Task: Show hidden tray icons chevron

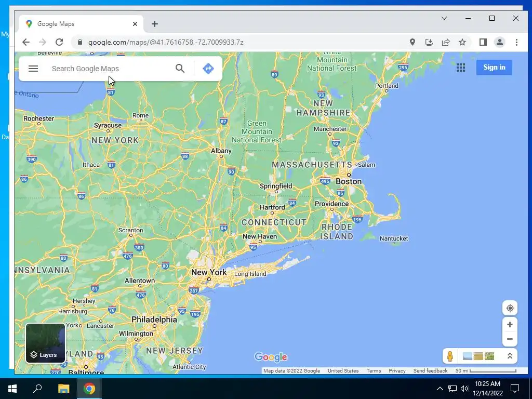Action: pos(440,389)
